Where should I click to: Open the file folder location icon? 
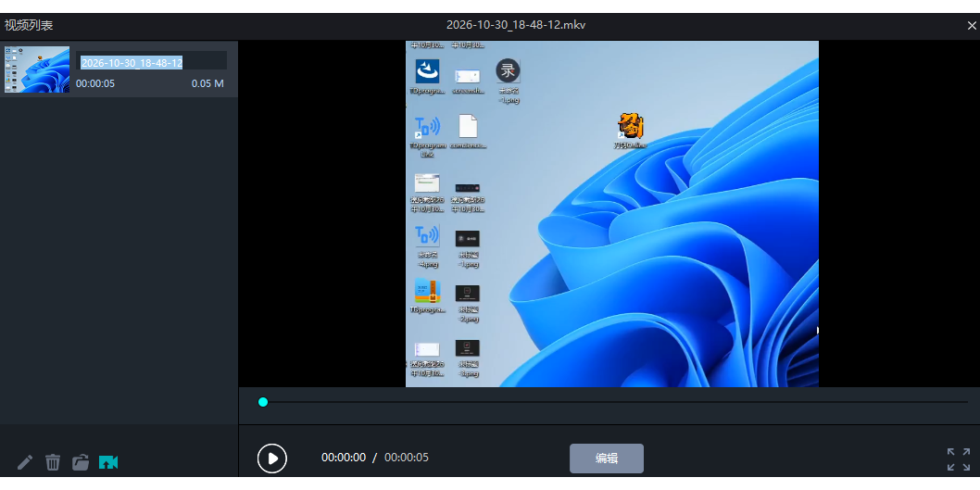click(80, 462)
